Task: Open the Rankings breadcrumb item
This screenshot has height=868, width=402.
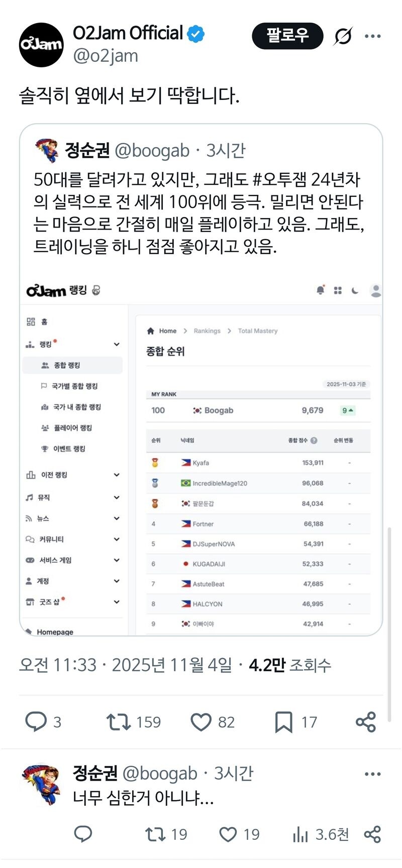Action: [207, 331]
